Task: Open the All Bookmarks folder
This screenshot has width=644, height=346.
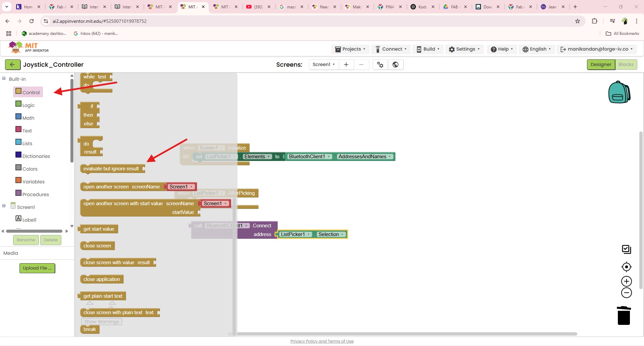Action: coord(623,34)
